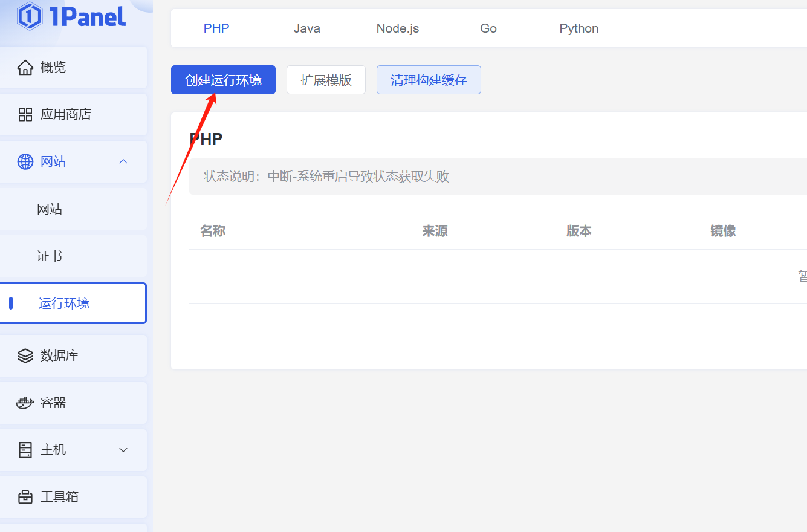
Task: Click the server icon beside 主机
Action: tap(25, 450)
